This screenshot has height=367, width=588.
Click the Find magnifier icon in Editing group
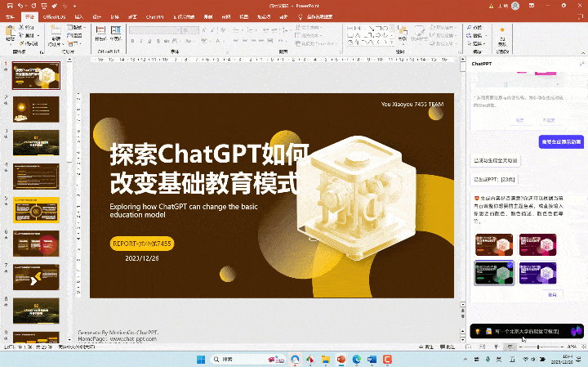[x=469, y=28]
